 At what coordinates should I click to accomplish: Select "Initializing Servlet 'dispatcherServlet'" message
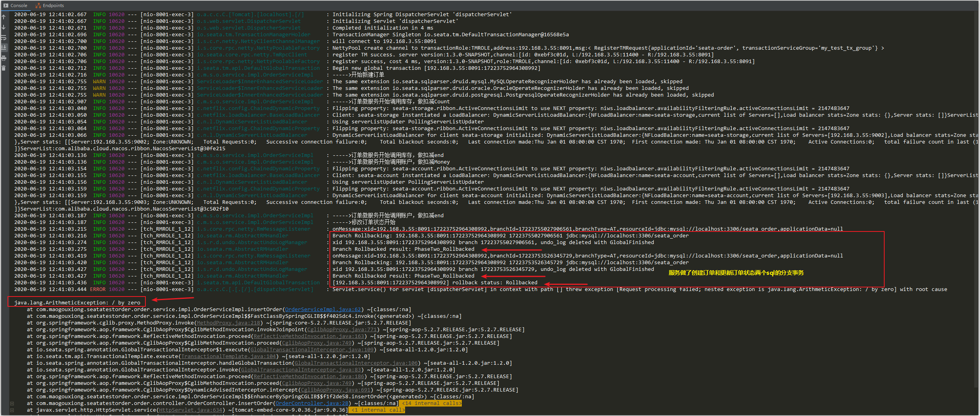click(x=395, y=21)
